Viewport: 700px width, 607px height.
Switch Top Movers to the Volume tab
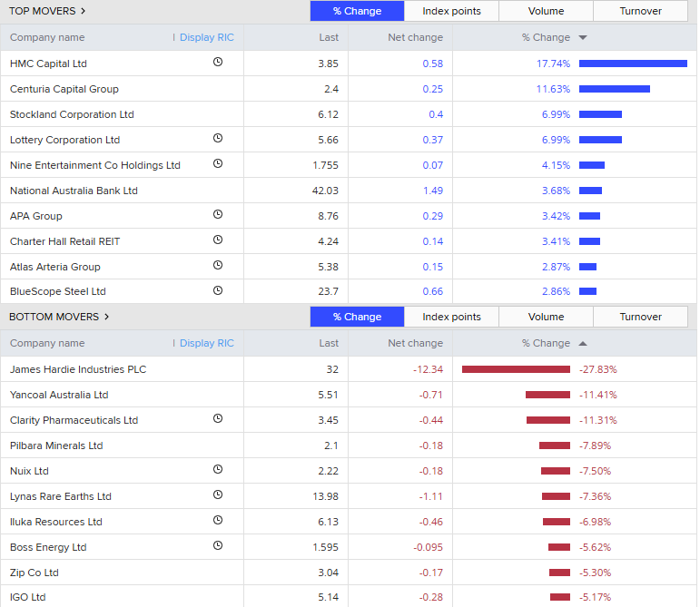pyautogui.click(x=546, y=11)
